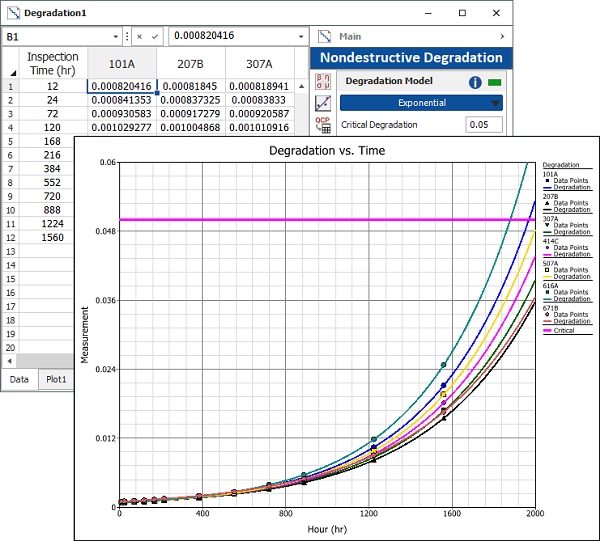Click the Critical Degradation value field
600x541 pixels.
click(x=484, y=125)
